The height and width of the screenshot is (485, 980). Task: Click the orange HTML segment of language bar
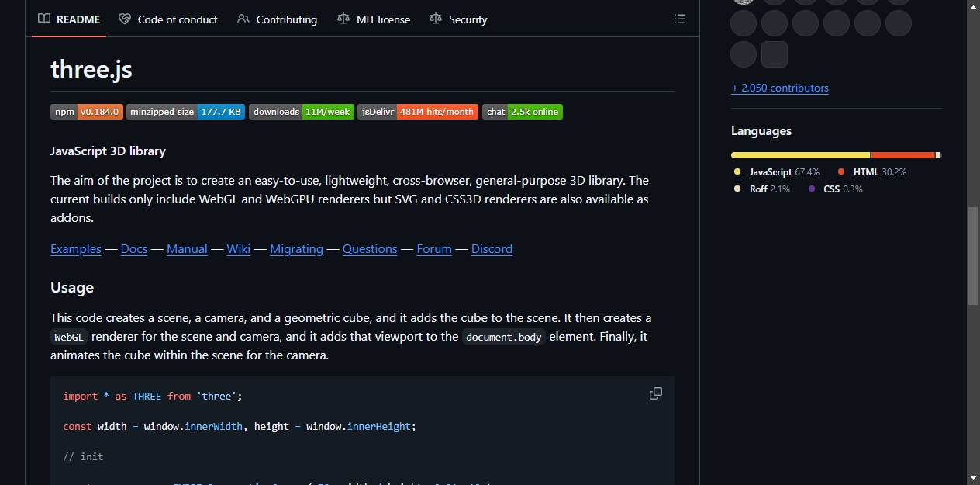click(x=903, y=155)
